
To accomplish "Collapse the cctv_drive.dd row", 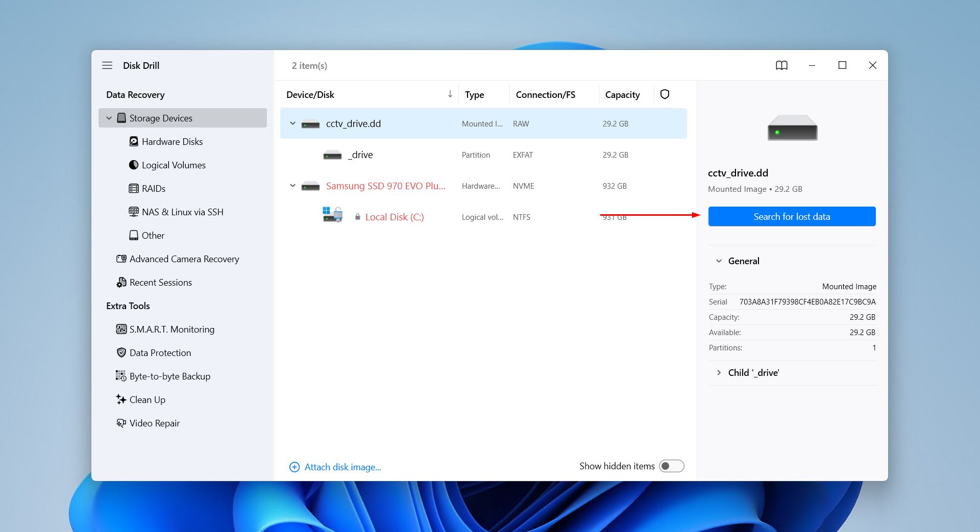I will [292, 123].
